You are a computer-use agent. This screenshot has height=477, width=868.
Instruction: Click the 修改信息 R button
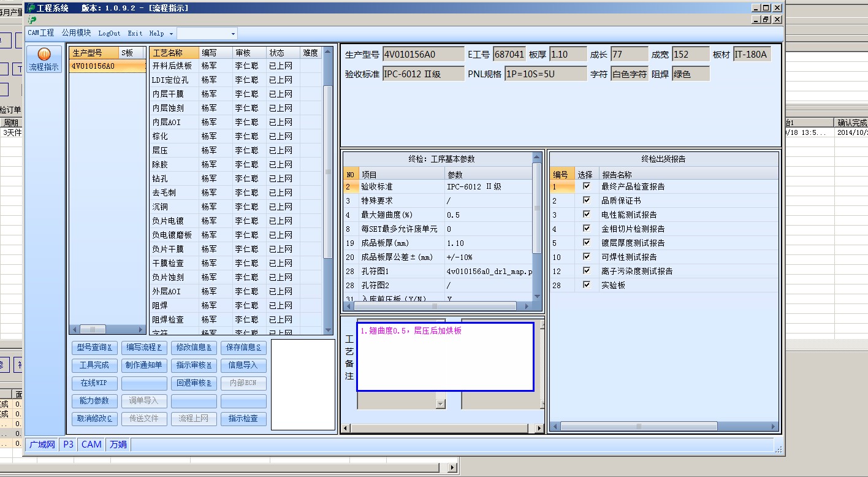click(194, 348)
